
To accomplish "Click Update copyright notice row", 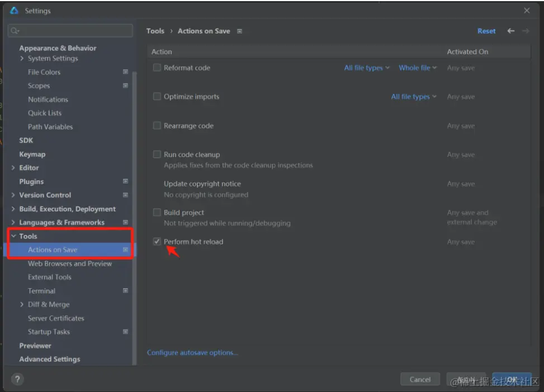I will (339, 189).
